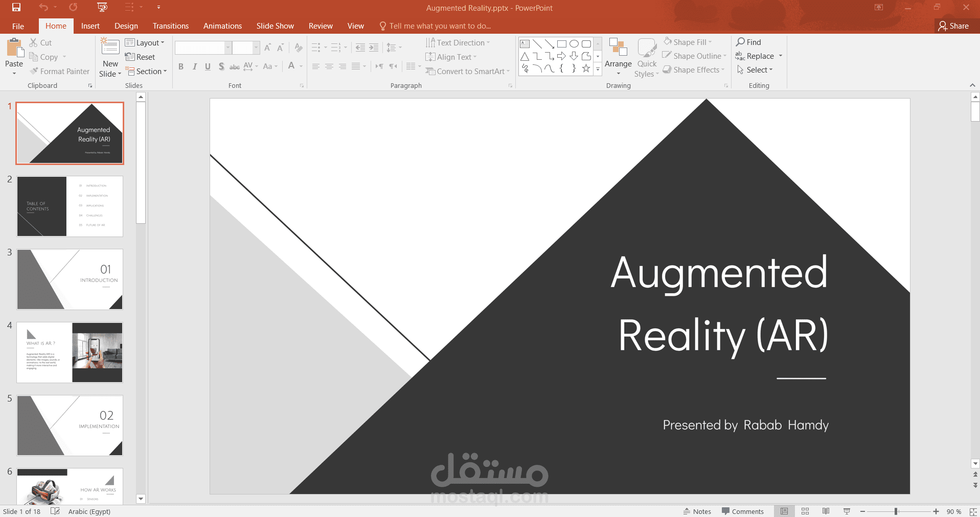Click the Redo/Repeat icon in quick access toolbar
This screenshot has height=517, width=980.
[x=73, y=7]
